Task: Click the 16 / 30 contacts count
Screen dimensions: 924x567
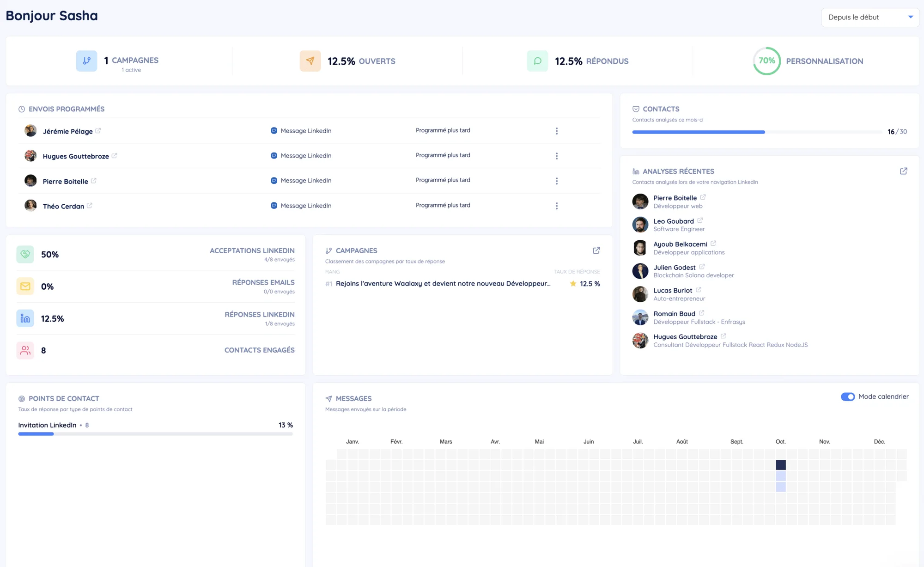Action: point(897,132)
